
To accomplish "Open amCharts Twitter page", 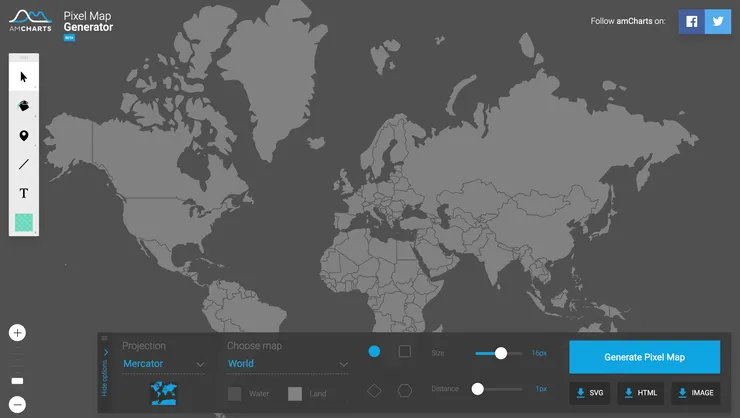I will (718, 22).
